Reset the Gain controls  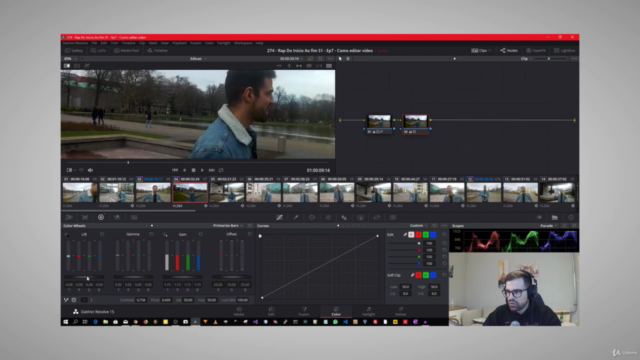tap(200, 234)
